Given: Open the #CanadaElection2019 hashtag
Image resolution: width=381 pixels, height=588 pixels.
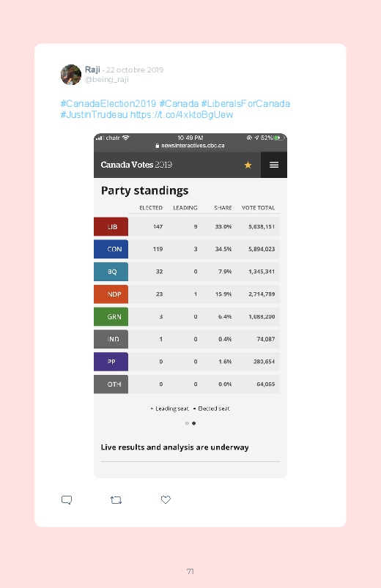Looking at the screenshot, I should (x=108, y=103).
